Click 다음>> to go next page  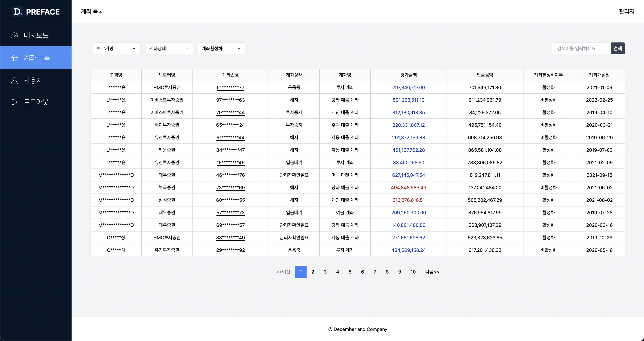pyautogui.click(x=432, y=272)
